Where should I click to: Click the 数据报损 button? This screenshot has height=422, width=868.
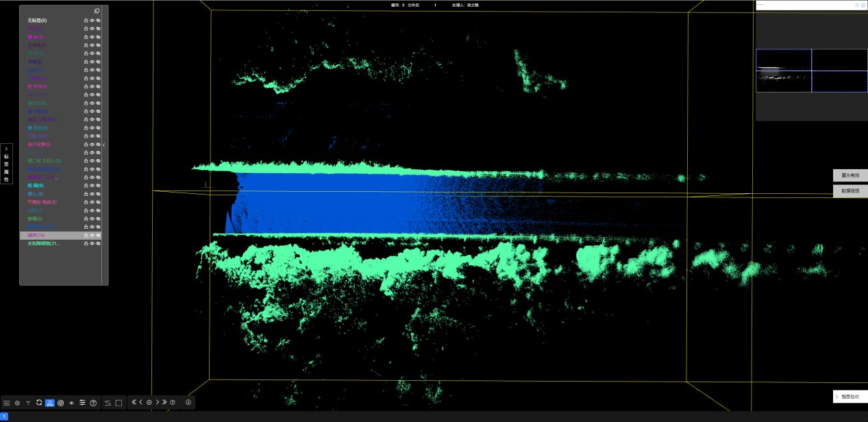pyautogui.click(x=850, y=191)
